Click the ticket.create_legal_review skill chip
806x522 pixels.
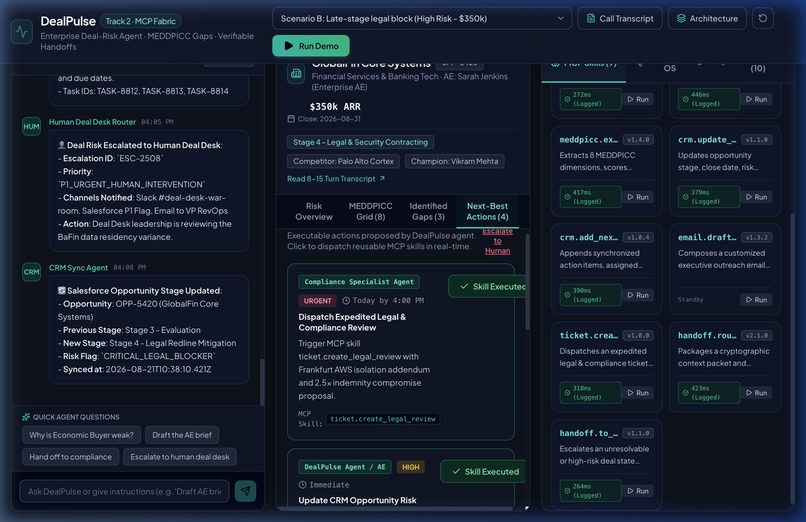click(382, 419)
